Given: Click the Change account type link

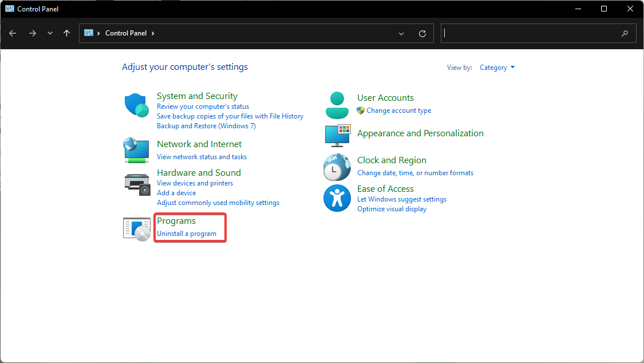Looking at the screenshot, I should pos(399,110).
